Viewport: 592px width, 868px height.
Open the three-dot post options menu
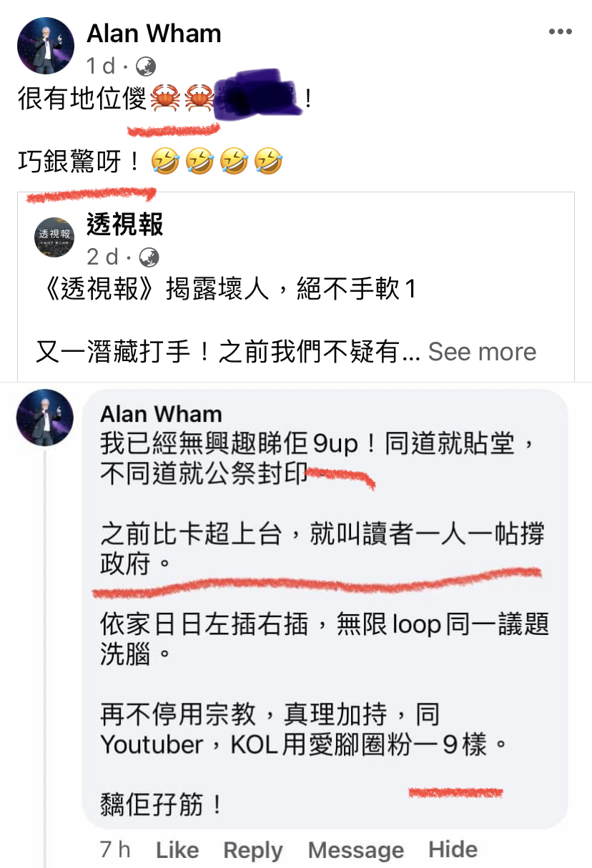coord(560,32)
